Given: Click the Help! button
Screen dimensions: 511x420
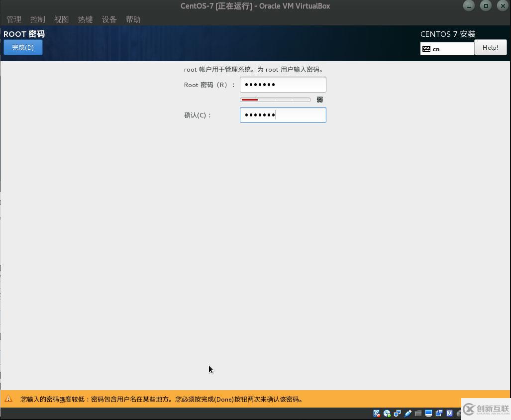Looking at the screenshot, I should coord(491,48).
